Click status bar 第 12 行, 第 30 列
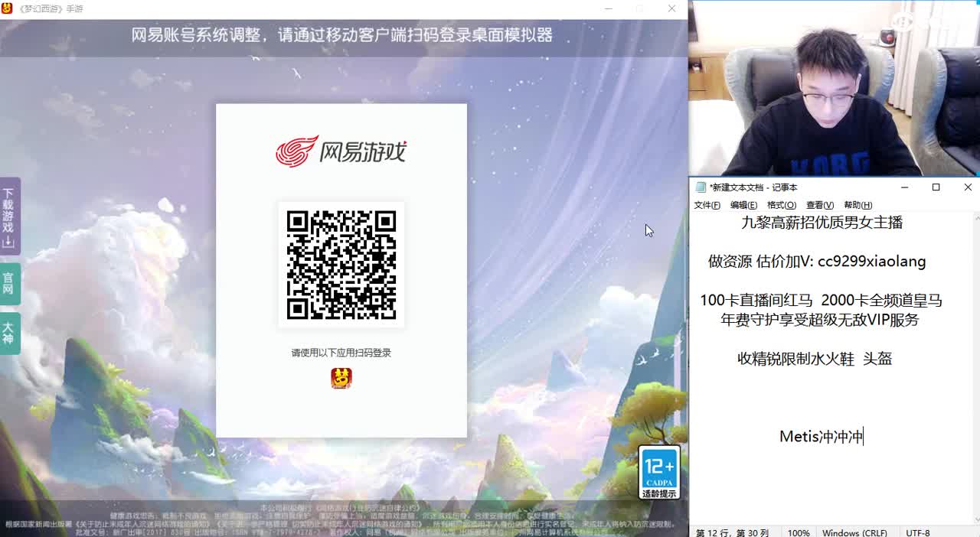This screenshot has width=980, height=537. click(733, 532)
